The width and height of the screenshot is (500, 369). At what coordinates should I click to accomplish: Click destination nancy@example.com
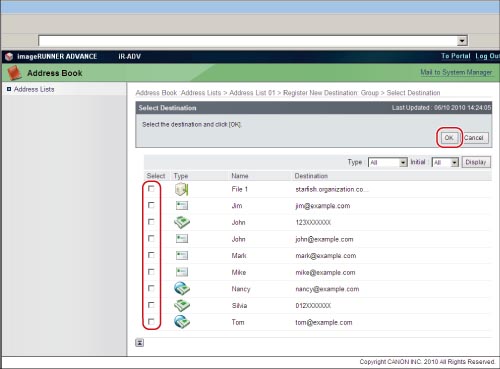click(x=327, y=289)
